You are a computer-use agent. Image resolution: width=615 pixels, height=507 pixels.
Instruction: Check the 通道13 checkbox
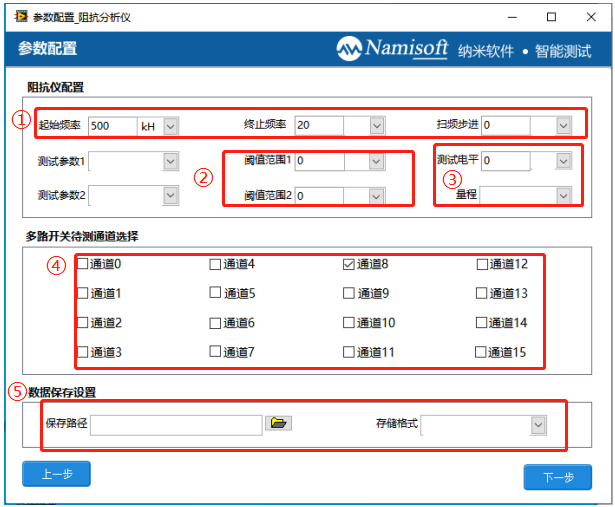tap(481, 293)
